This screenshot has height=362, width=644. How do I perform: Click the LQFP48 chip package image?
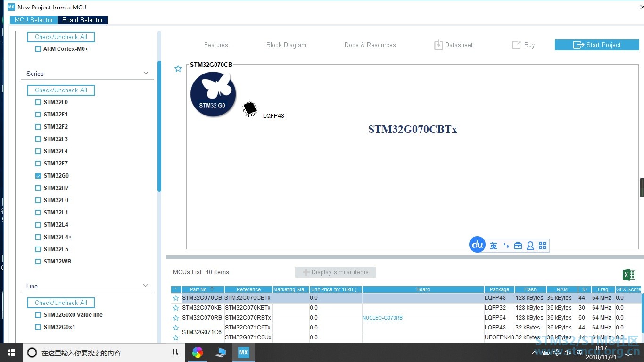click(x=250, y=109)
